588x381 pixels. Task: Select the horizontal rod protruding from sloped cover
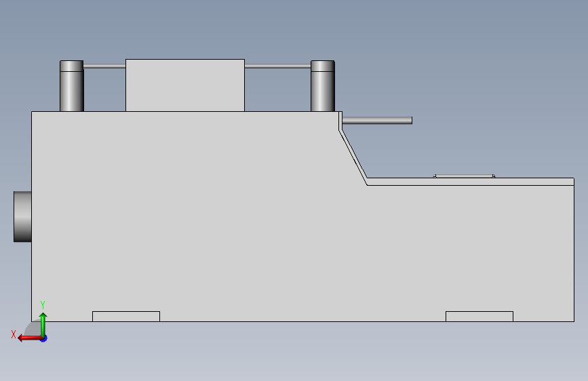tap(377, 121)
